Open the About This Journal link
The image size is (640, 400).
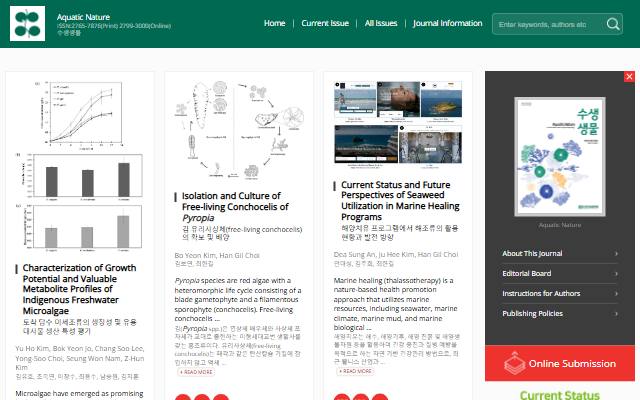(x=532, y=253)
